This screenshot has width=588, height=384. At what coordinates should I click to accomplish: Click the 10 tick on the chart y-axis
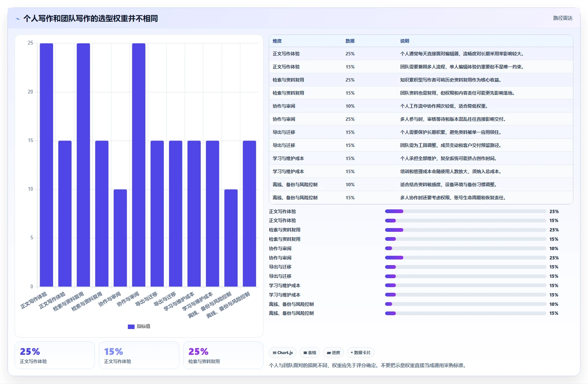(30, 189)
